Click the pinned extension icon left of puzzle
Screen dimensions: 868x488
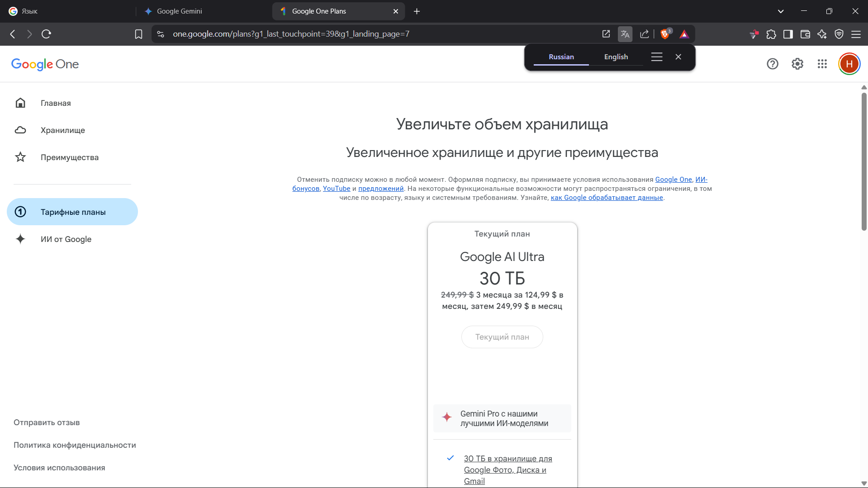tap(754, 34)
